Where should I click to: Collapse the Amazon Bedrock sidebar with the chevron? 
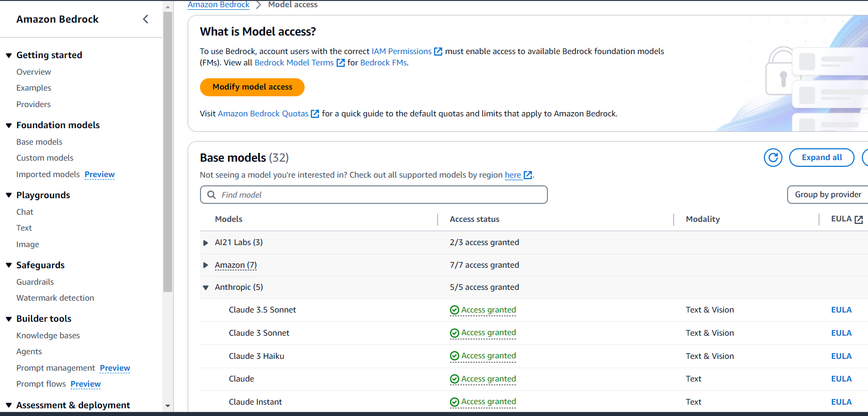[145, 19]
